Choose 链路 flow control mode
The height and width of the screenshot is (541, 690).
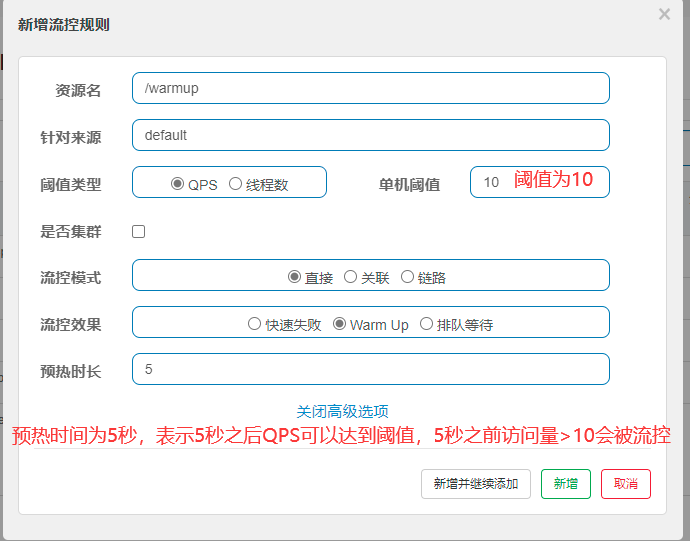coord(408,277)
